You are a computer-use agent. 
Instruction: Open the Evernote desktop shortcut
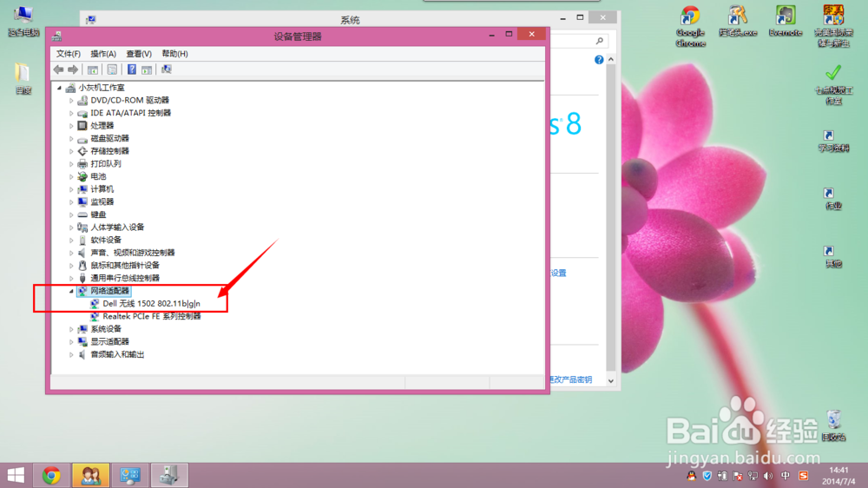786,22
